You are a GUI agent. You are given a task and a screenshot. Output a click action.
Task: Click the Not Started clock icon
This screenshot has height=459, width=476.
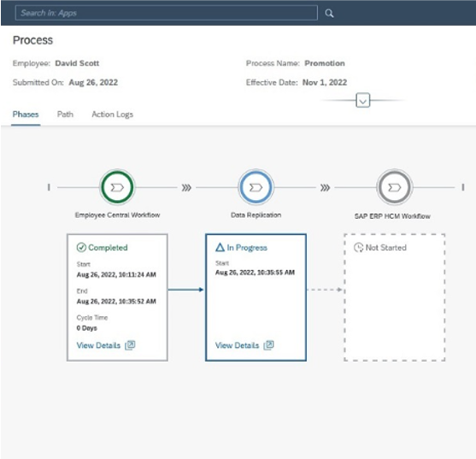(359, 247)
